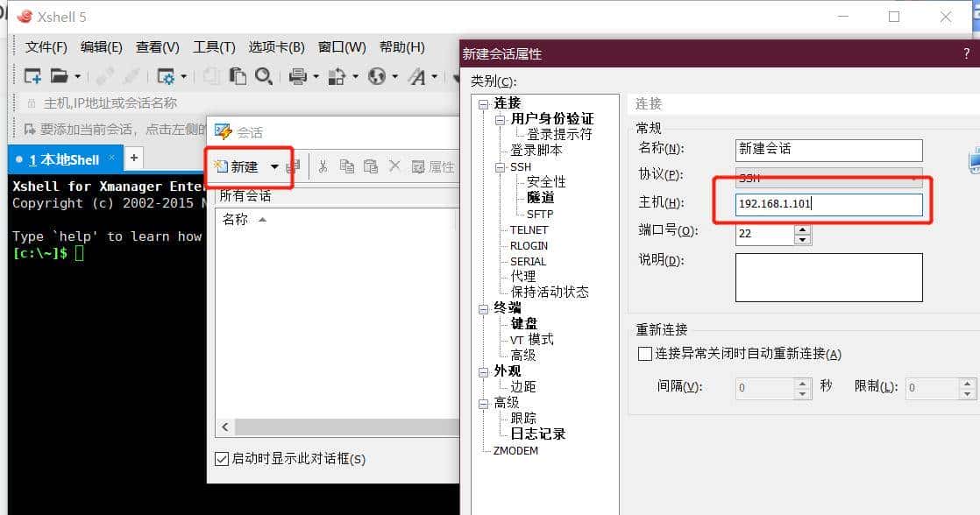Image resolution: width=980 pixels, height=515 pixels.
Task: Click the ? help button in the dialog title bar
Action: [x=966, y=53]
